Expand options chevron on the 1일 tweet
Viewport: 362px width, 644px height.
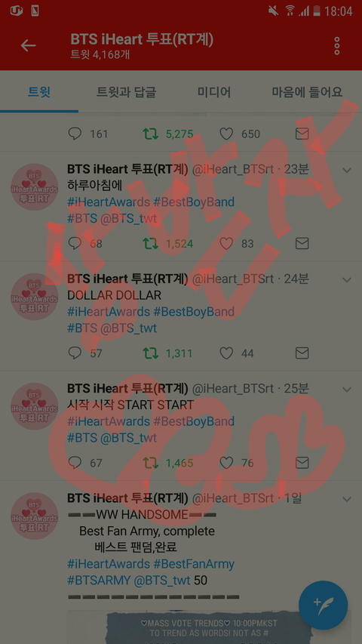347,499
